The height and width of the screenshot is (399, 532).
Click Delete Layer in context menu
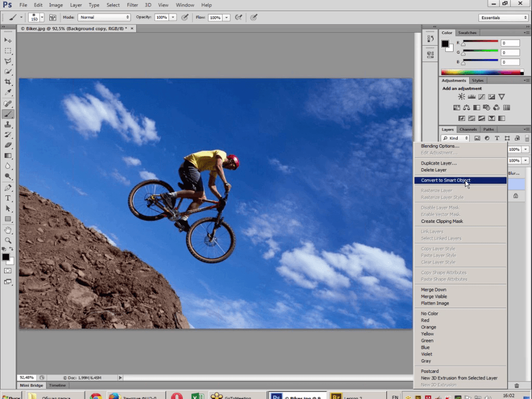click(x=434, y=170)
